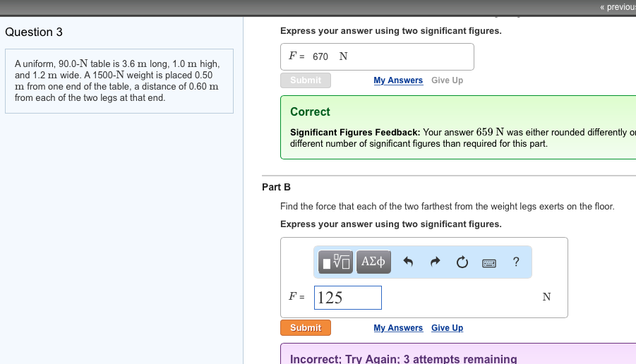This screenshot has height=364, width=636.
Task: Click the Incorrect; Try Again feedback message
Action: pyautogui.click(x=403, y=358)
